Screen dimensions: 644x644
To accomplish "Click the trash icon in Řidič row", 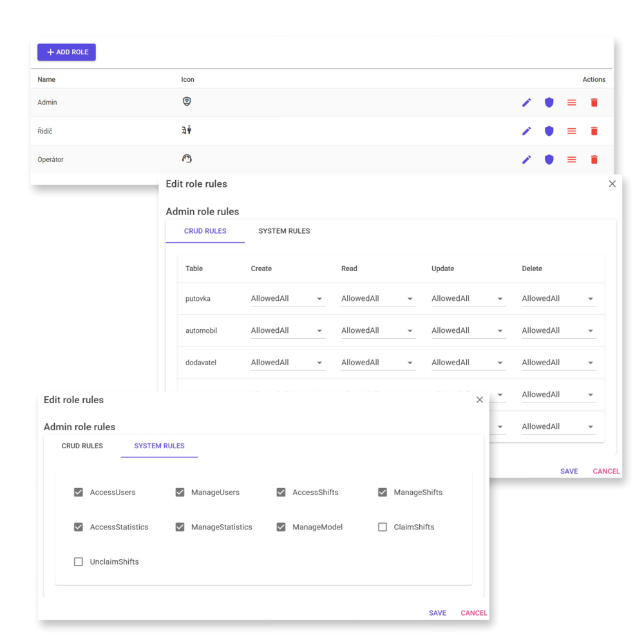I will (594, 131).
